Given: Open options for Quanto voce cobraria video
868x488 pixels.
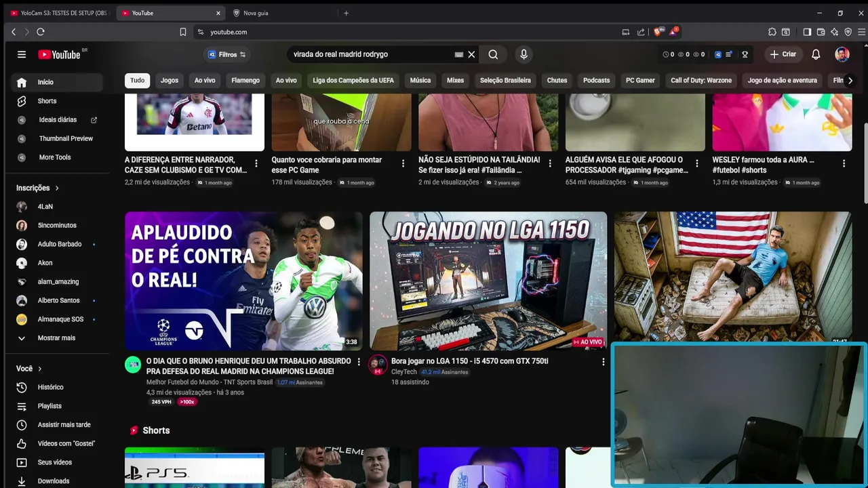Looking at the screenshot, I should coord(403,163).
